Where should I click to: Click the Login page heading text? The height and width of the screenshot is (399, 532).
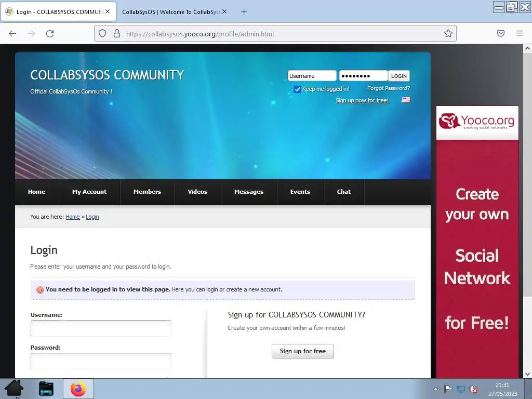coord(44,250)
